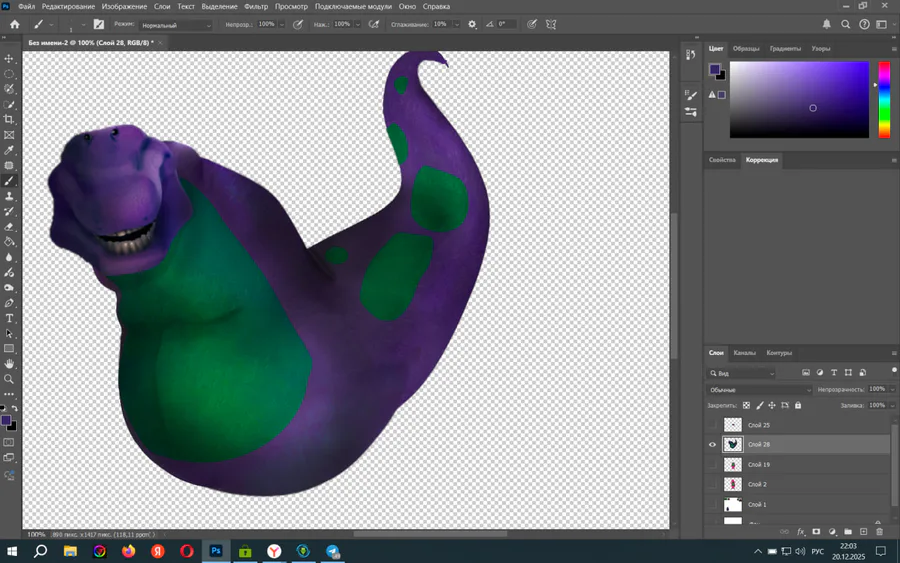Select the Clone Stamp tool
This screenshot has width=900, height=563.
[9, 196]
